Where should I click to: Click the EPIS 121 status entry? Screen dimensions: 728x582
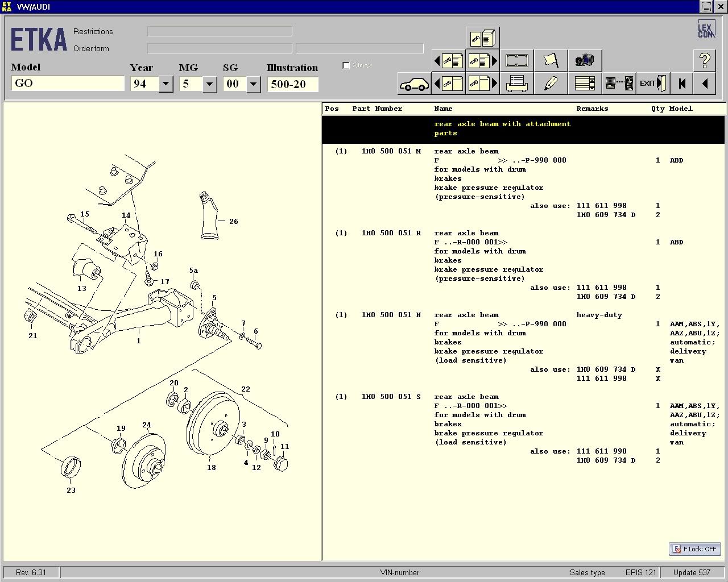click(x=640, y=572)
